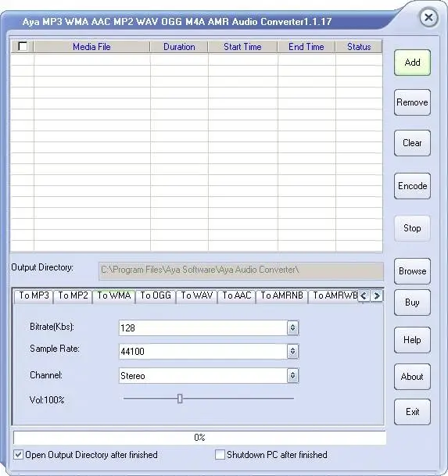Click the 0% progress bar
The width and height of the screenshot is (448, 476).
pos(199,438)
